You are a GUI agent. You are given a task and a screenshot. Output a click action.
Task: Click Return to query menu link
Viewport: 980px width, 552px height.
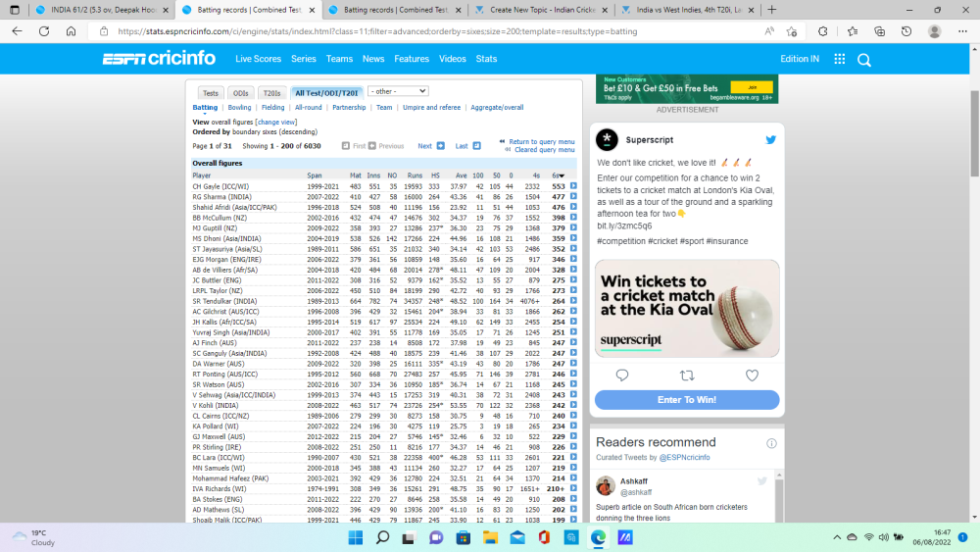coord(541,142)
